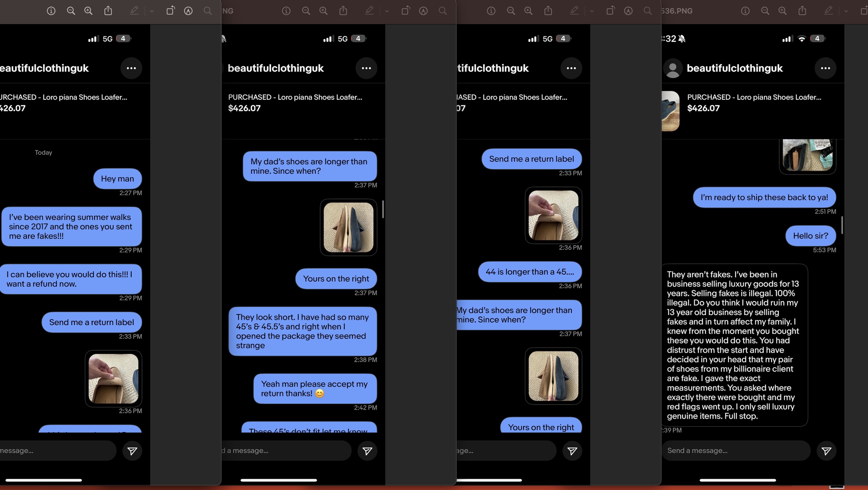Image resolution: width=868 pixels, height=490 pixels.
Task: Open search in the second Preview window
Action: 443,11
